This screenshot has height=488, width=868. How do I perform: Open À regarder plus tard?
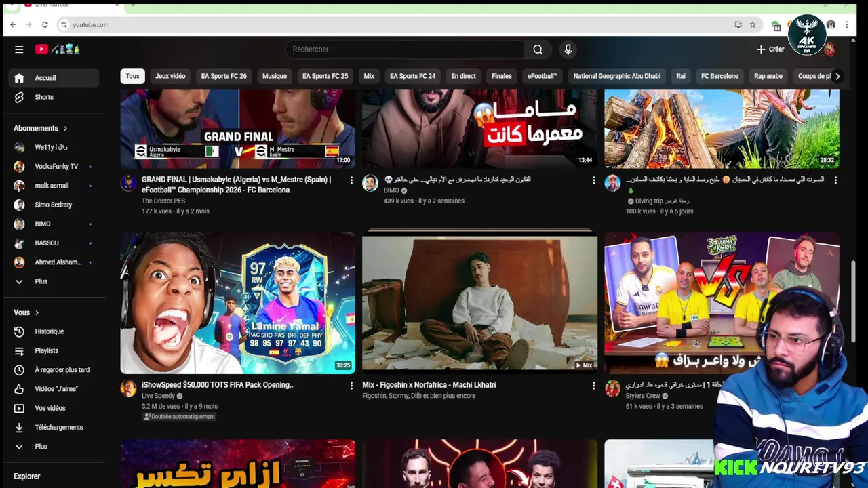pyautogui.click(x=54, y=370)
